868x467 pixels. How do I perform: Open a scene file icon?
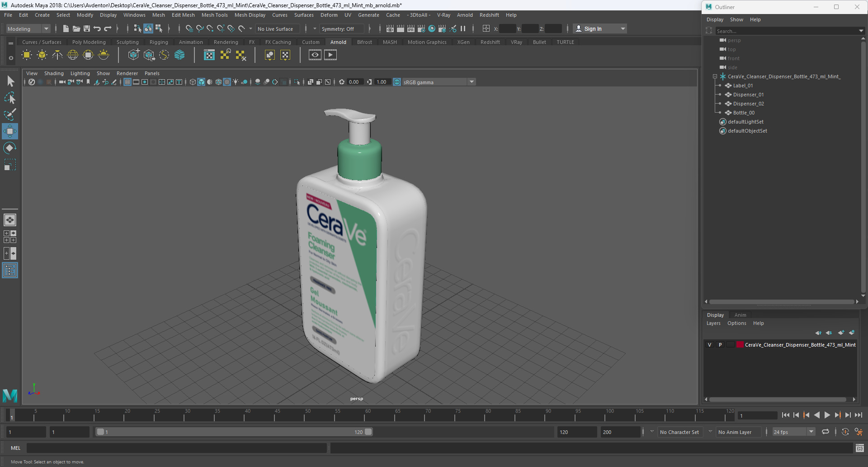[x=76, y=29]
